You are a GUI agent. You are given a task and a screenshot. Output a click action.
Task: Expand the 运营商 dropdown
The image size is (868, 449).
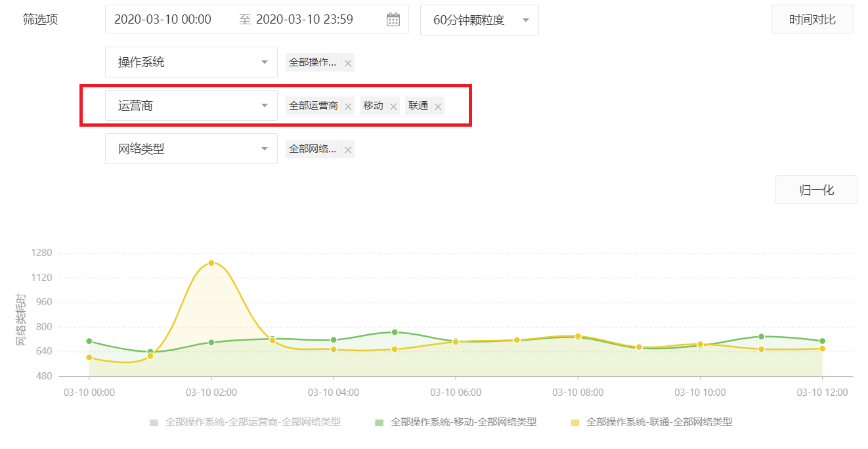point(191,106)
